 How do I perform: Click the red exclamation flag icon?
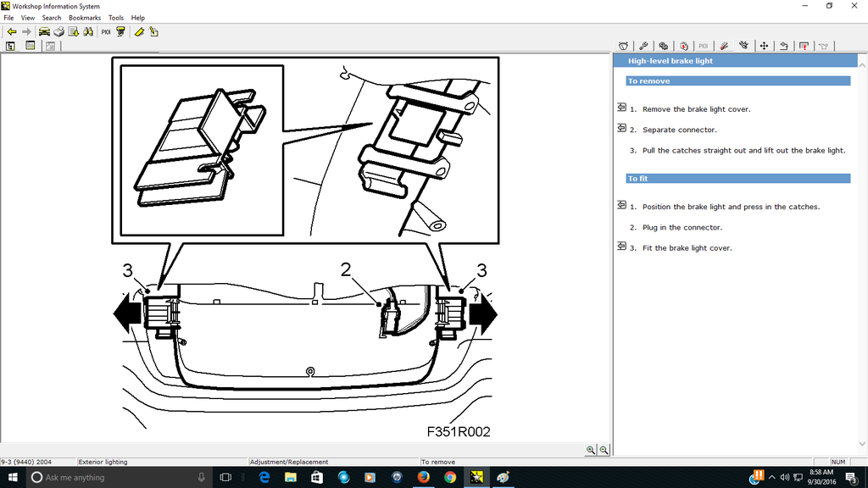pyautogui.click(x=804, y=46)
